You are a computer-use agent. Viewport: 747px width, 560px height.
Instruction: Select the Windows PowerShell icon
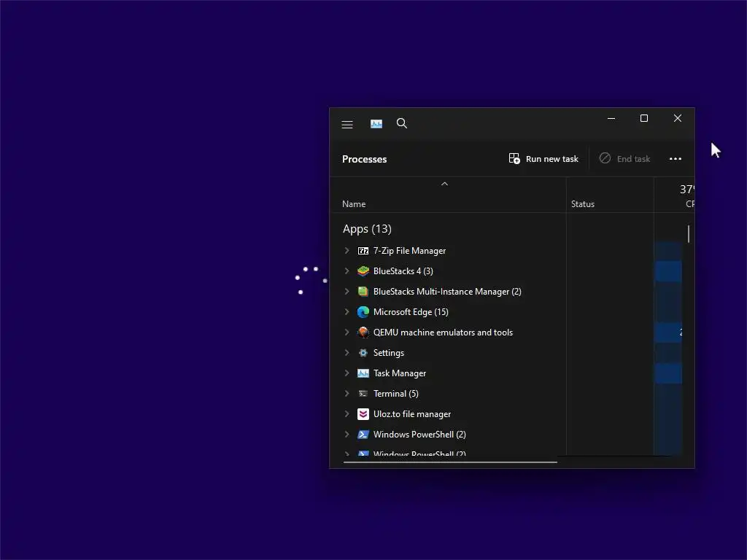[363, 435]
